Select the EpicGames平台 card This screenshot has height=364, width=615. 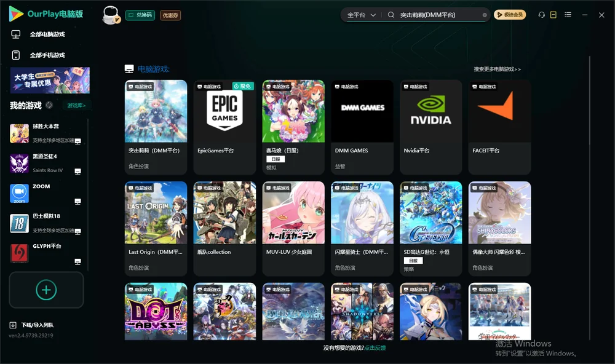coord(224,127)
